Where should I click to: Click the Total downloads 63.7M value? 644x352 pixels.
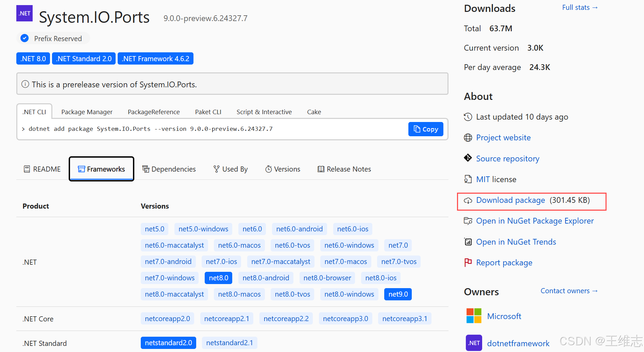click(501, 29)
